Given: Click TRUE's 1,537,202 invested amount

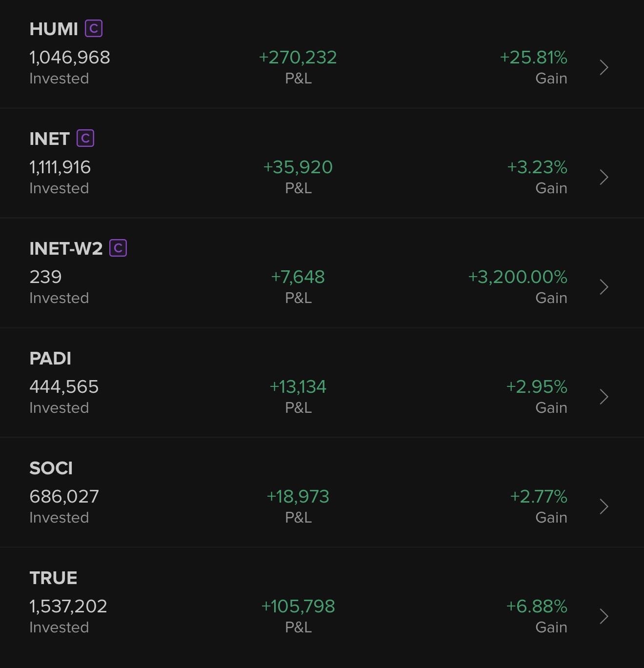Looking at the screenshot, I should point(68,607).
